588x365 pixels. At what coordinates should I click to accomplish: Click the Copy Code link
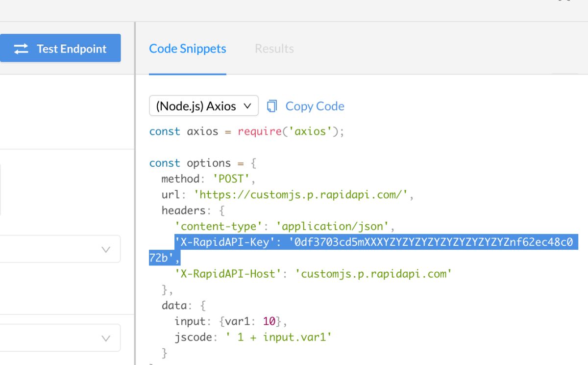tap(315, 106)
